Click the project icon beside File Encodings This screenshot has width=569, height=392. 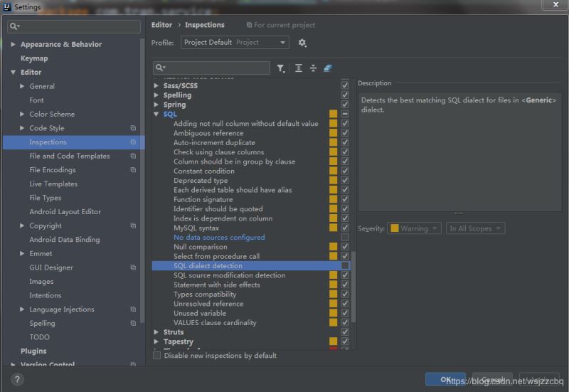pyautogui.click(x=133, y=170)
